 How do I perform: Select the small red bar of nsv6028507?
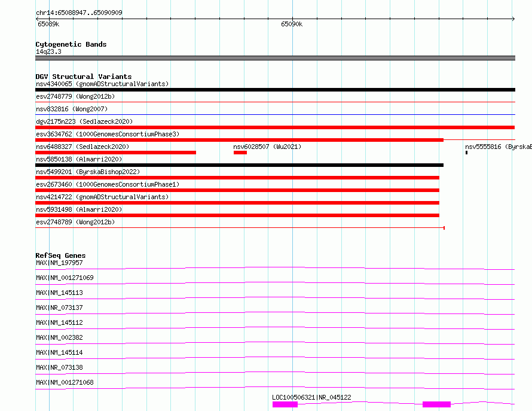pyautogui.click(x=240, y=153)
